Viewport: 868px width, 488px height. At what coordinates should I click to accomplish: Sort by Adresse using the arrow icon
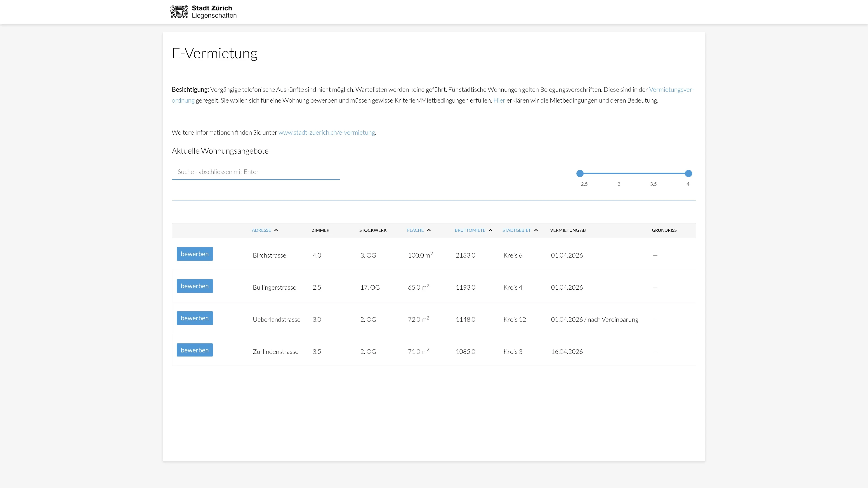(276, 230)
